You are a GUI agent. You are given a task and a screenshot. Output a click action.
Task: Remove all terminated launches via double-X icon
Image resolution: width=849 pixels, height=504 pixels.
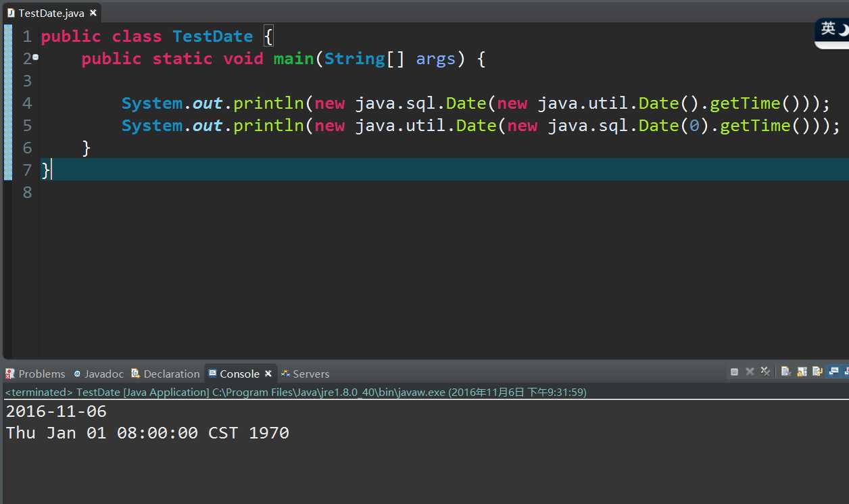[x=765, y=371]
